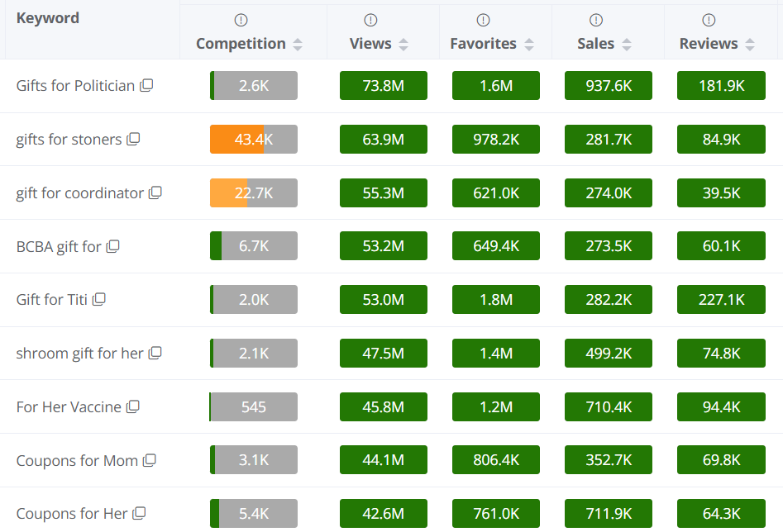Image resolution: width=783 pixels, height=532 pixels.
Task: Sort table by Views column arrows
Action: coord(403,45)
